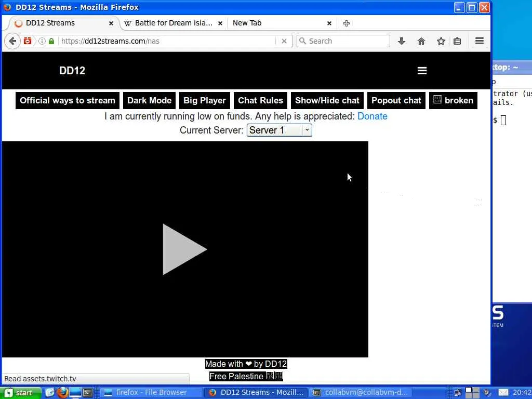Open the Firefox hamburger menu
This screenshot has width=532, height=399.
(480, 41)
